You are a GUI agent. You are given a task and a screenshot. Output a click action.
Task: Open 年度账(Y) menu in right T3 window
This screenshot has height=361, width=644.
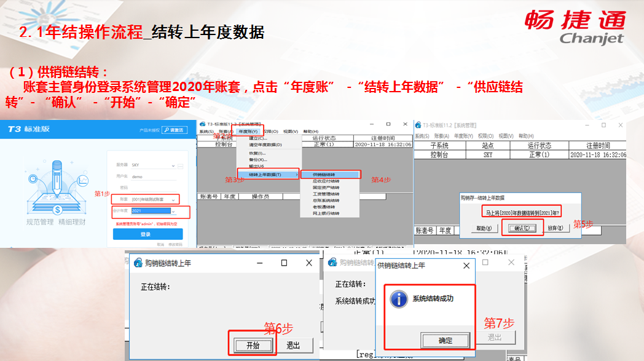pos(463,136)
